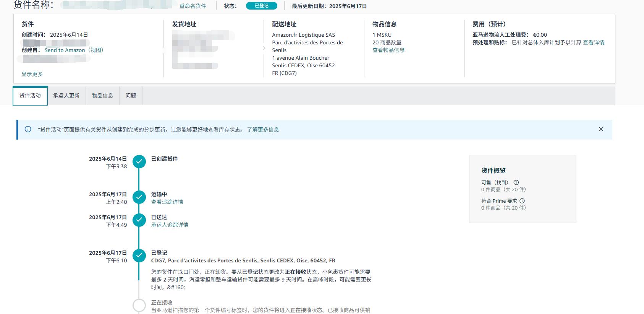Open the Send to Amazon（视图）link

tap(74, 50)
